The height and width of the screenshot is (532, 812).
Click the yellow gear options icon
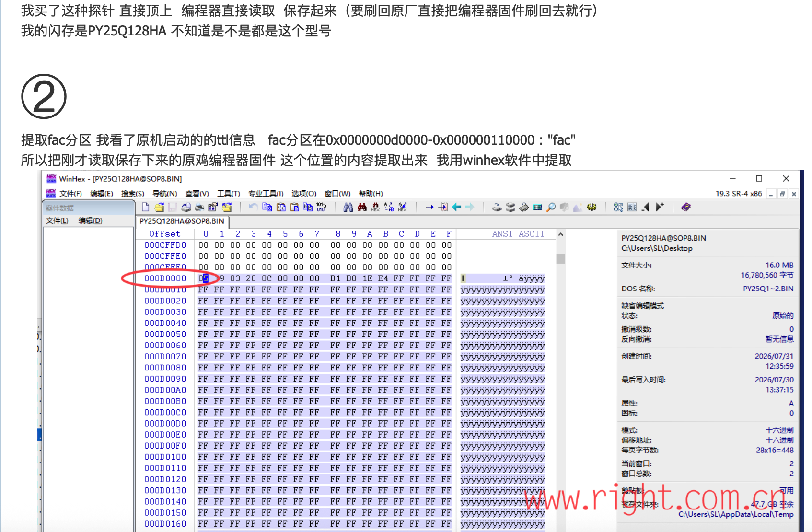[592, 207]
